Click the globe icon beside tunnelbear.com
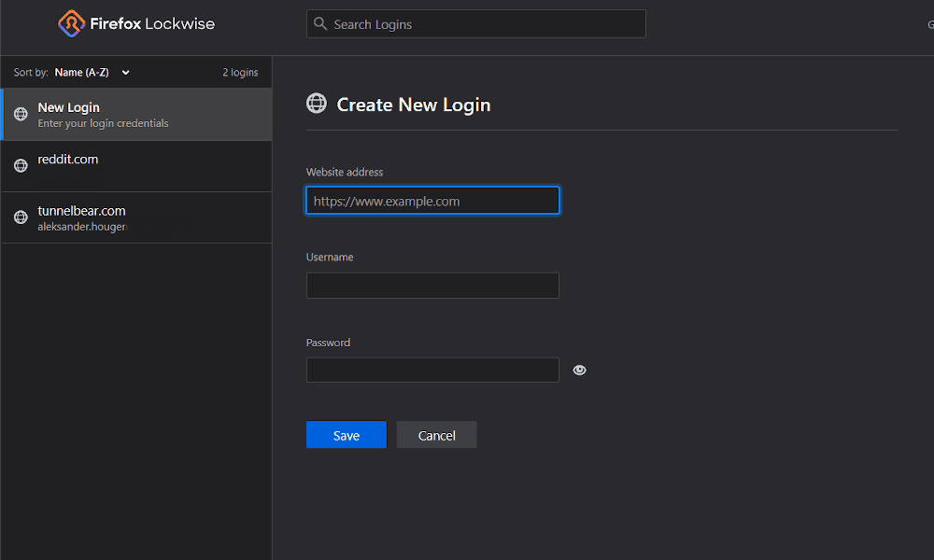The height and width of the screenshot is (560, 934). tap(21, 217)
